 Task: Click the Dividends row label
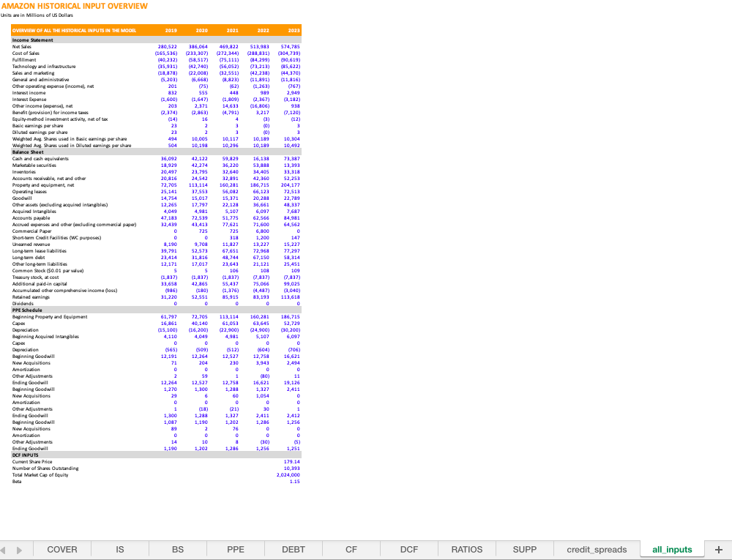(x=23, y=304)
